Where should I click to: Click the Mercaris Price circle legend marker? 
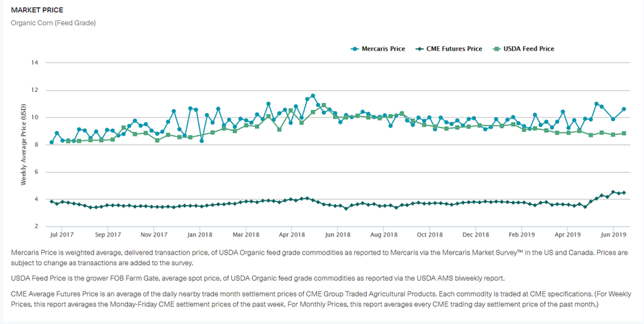point(355,49)
